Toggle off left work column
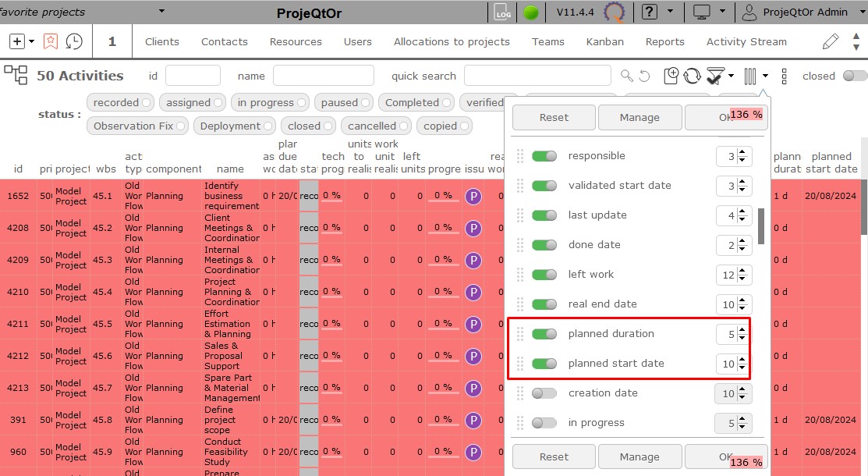 point(544,275)
